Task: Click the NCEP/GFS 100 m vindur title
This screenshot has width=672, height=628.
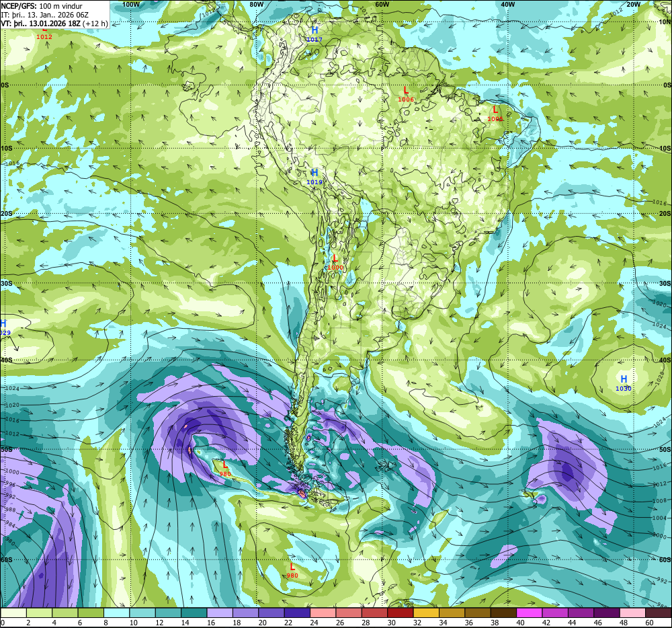Action: click(42, 6)
